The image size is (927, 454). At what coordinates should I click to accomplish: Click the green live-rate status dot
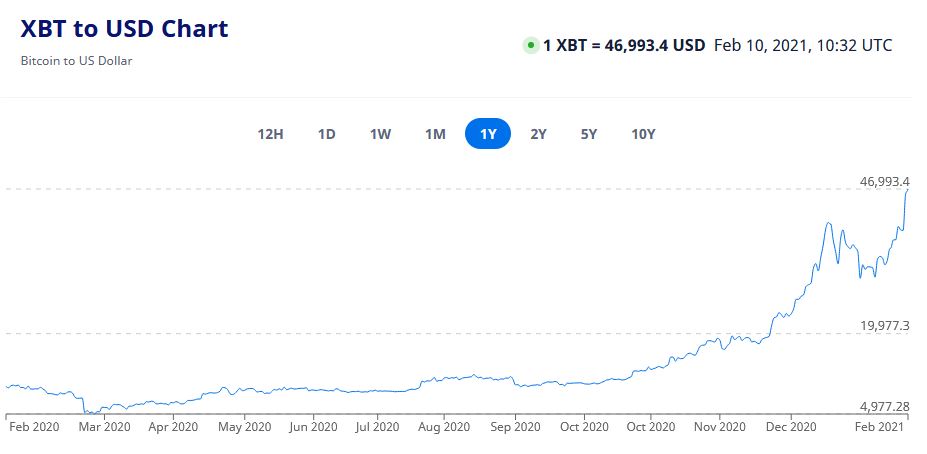pyautogui.click(x=530, y=45)
